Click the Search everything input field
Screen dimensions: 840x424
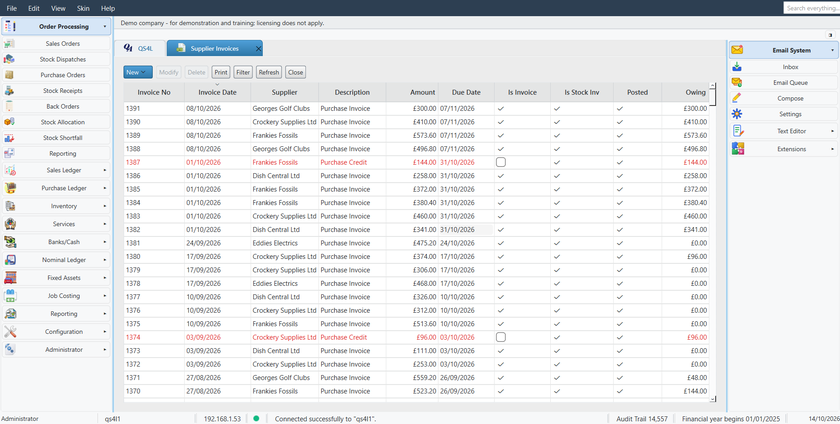811,8
